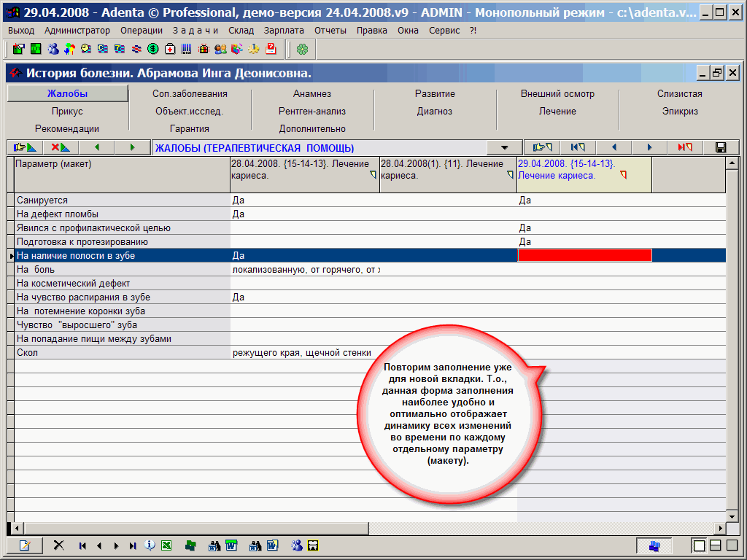Open dropdown marker on 29.04.2008 column header
This screenshot has width=747, height=560.
point(623,175)
